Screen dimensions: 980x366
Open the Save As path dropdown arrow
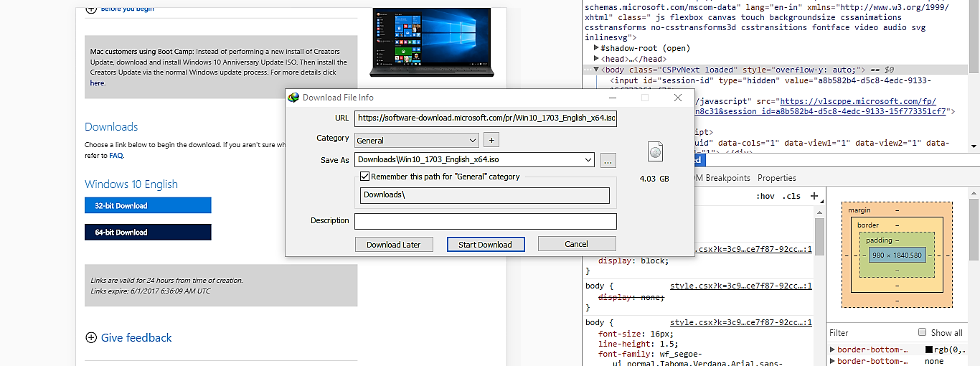pos(589,161)
